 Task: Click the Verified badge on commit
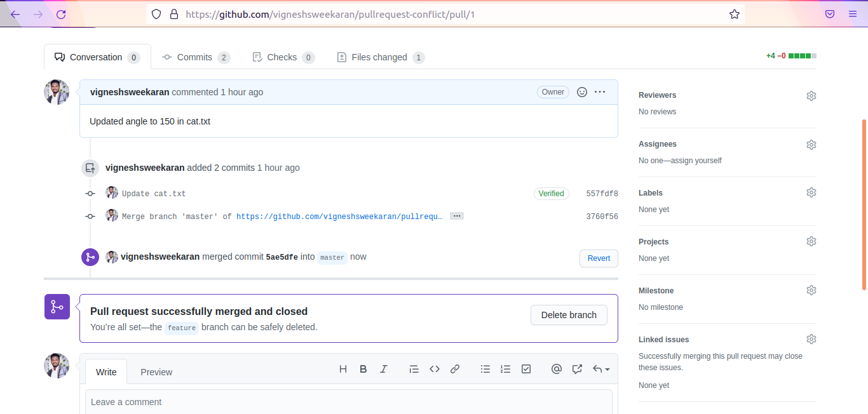551,194
